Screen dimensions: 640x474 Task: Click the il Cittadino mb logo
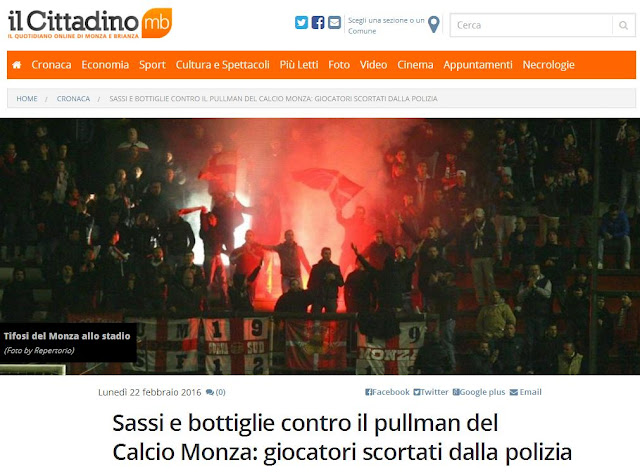coord(90,23)
